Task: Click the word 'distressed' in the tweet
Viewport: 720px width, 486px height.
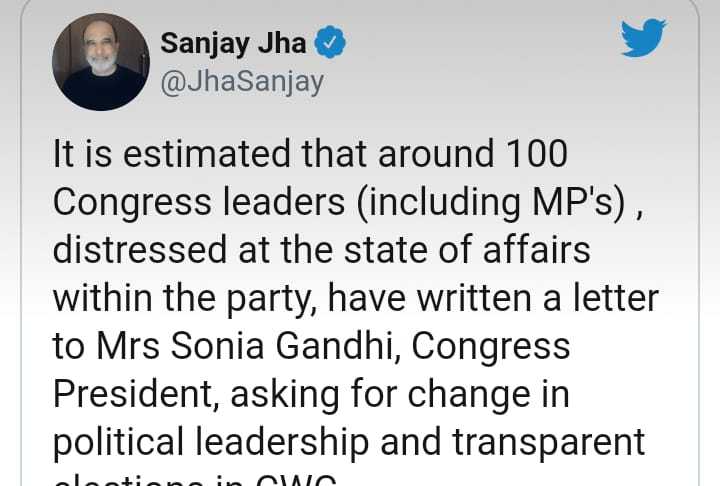Action: click(140, 250)
